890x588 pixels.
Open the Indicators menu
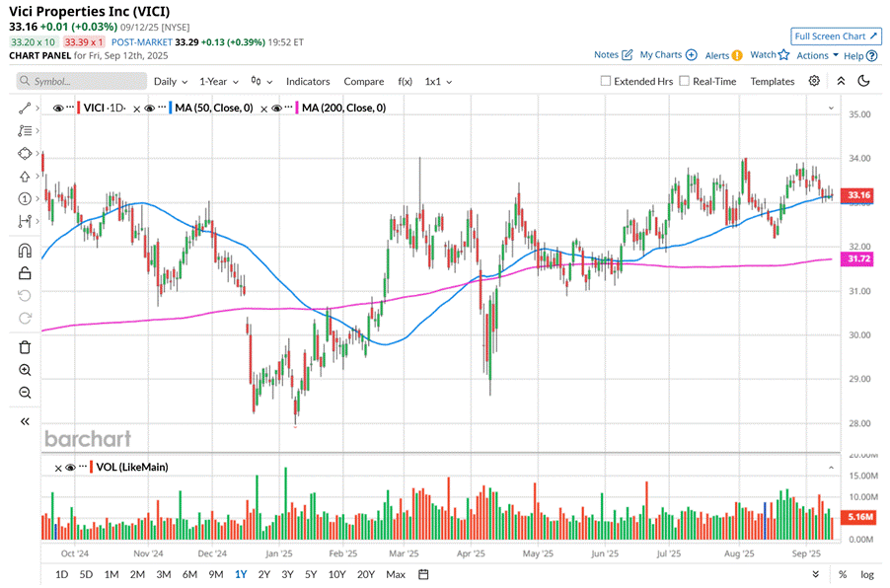(x=308, y=81)
